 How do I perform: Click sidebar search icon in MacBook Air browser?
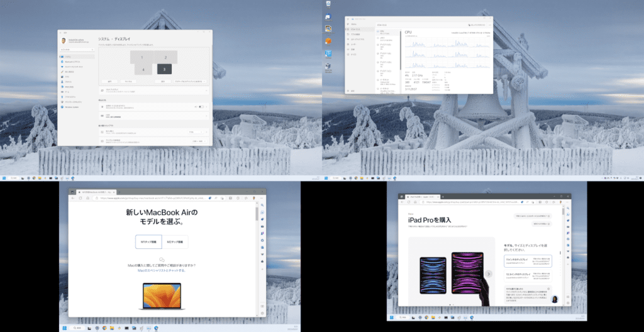[x=262, y=205]
